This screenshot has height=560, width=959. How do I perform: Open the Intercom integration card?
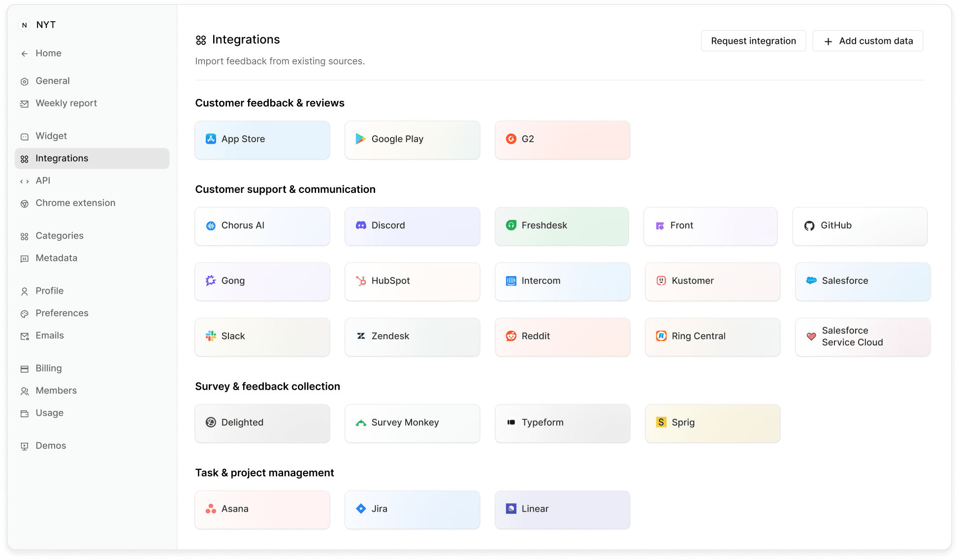pyautogui.click(x=562, y=281)
